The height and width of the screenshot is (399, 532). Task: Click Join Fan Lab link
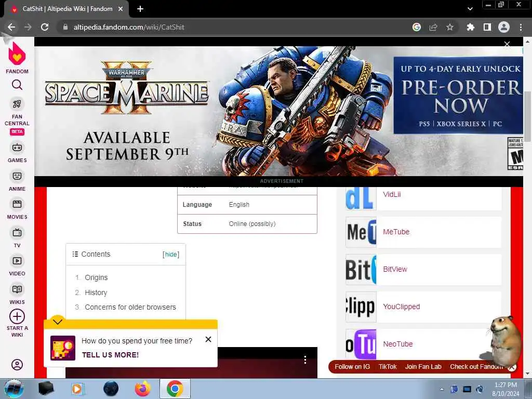(x=423, y=367)
